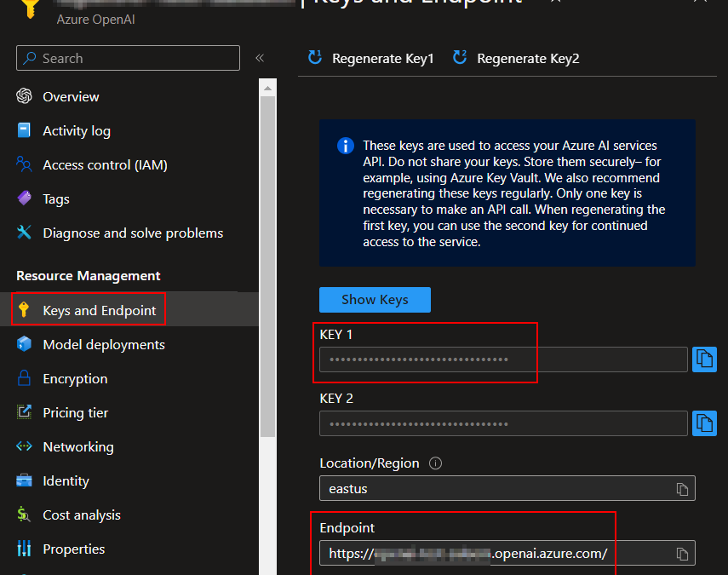Navigate to Encryption settings

[75, 379]
